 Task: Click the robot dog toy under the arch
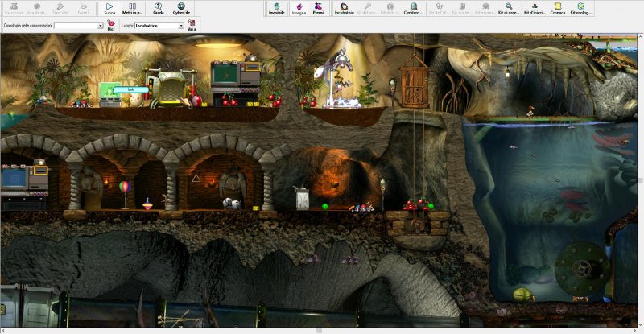[x=230, y=203]
